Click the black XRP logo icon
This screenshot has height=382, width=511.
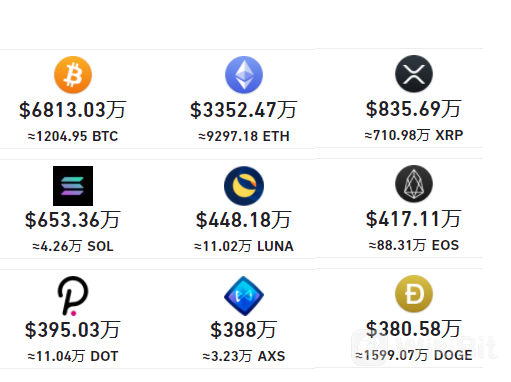pyautogui.click(x=414, y=74)
